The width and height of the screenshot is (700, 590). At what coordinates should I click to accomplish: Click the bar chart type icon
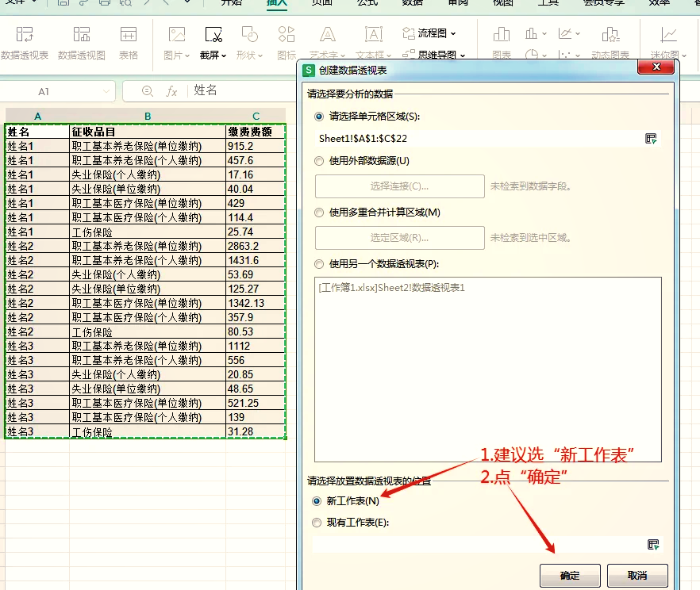click(x=531, y=33)
